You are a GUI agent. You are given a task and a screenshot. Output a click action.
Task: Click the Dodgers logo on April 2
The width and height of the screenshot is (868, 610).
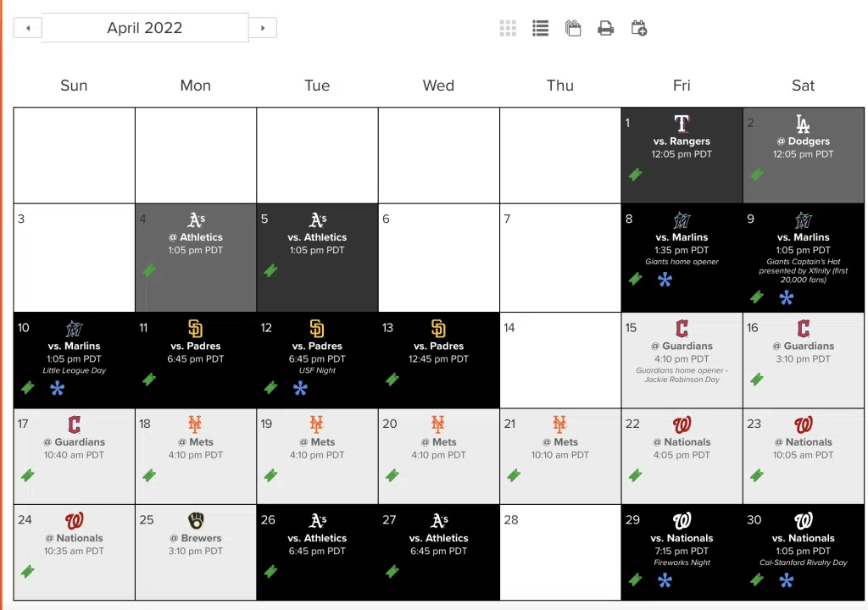click(803, 125)
